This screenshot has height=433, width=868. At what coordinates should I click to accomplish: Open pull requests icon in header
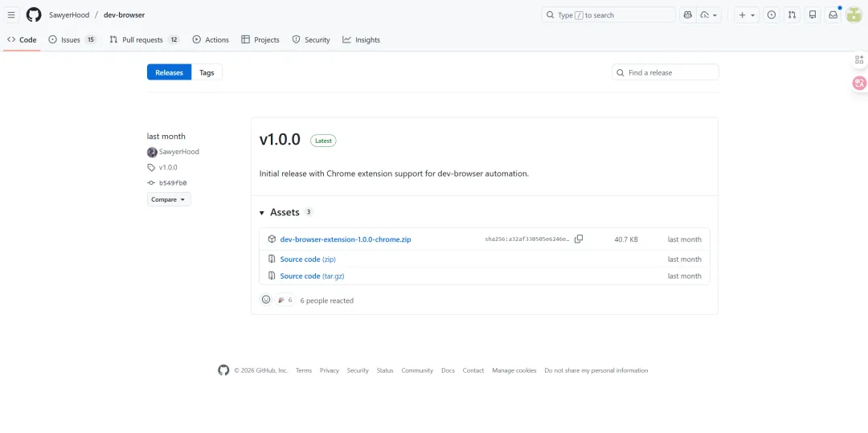coord(792,14)
